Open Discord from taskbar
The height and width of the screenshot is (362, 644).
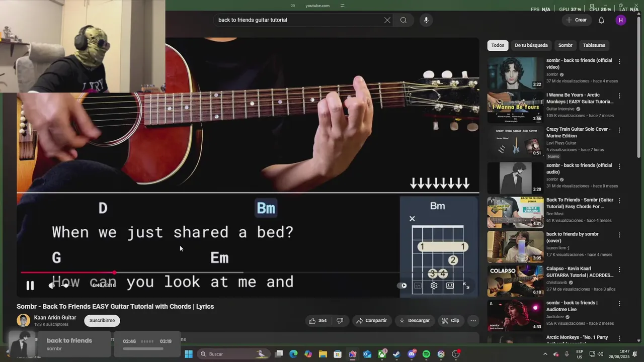pyautogui.click(x=412, y=354)
